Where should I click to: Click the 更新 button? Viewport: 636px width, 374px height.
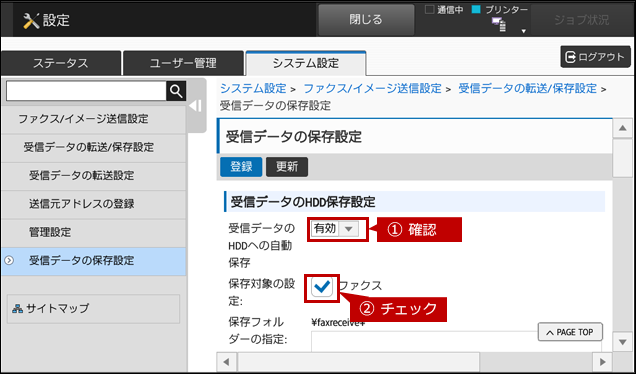pos(287,167)
